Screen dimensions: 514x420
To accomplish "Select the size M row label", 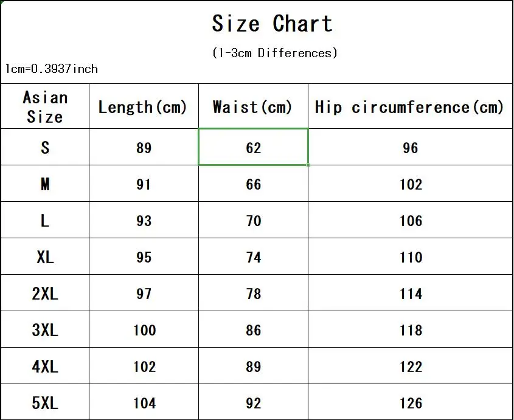I will 45,184.
